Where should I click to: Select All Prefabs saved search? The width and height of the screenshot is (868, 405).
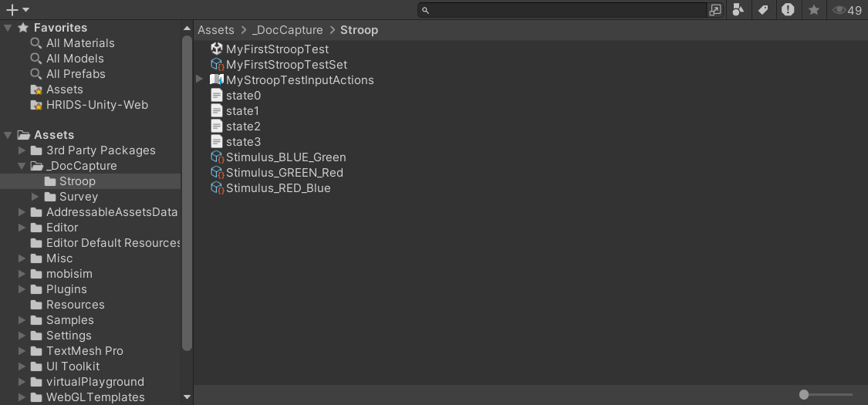coord(76,74)
